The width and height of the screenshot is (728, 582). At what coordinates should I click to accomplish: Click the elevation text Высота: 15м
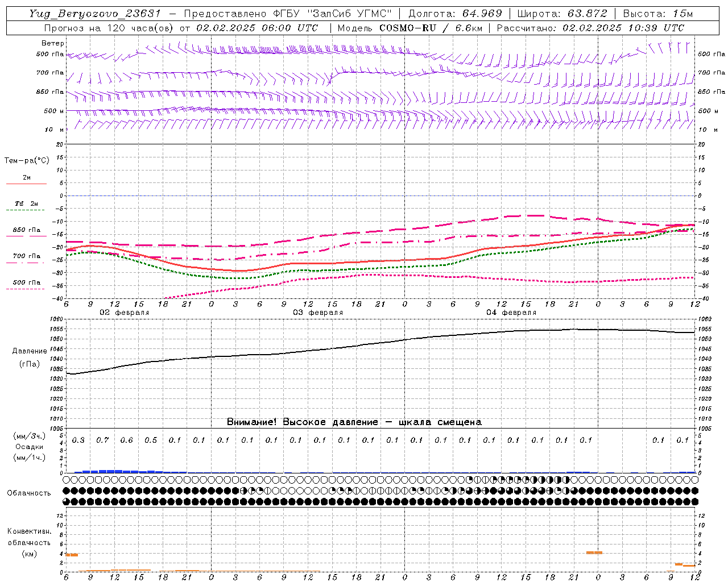(658, 14)
